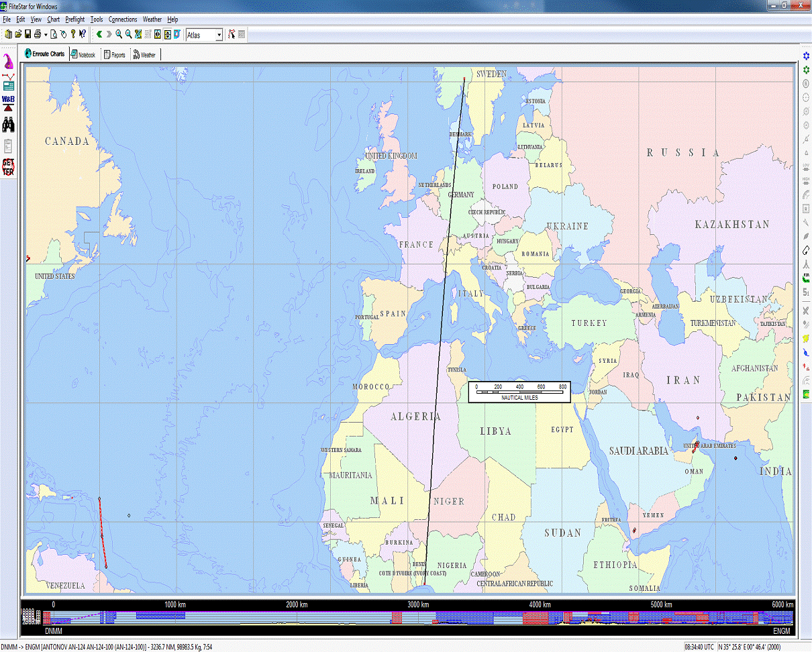812x652 pixels.
Task: Click the zoom in magnifier
Action: point(119,34)
